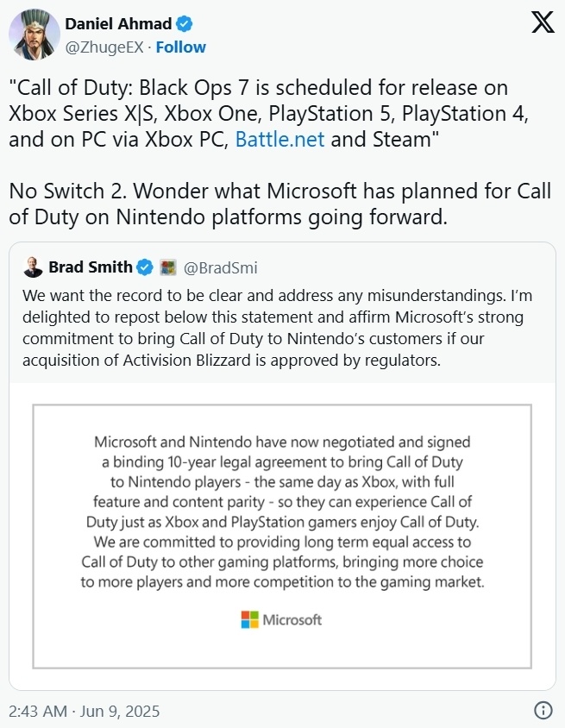Open the X logo in top corner

(543, 22)
